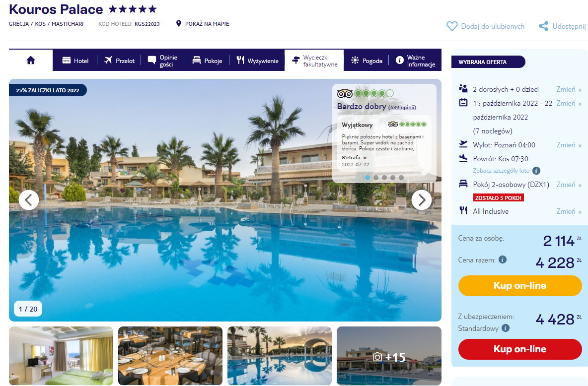
Task: Open the restaurant photo thumbnail
Action: (170, 356)
